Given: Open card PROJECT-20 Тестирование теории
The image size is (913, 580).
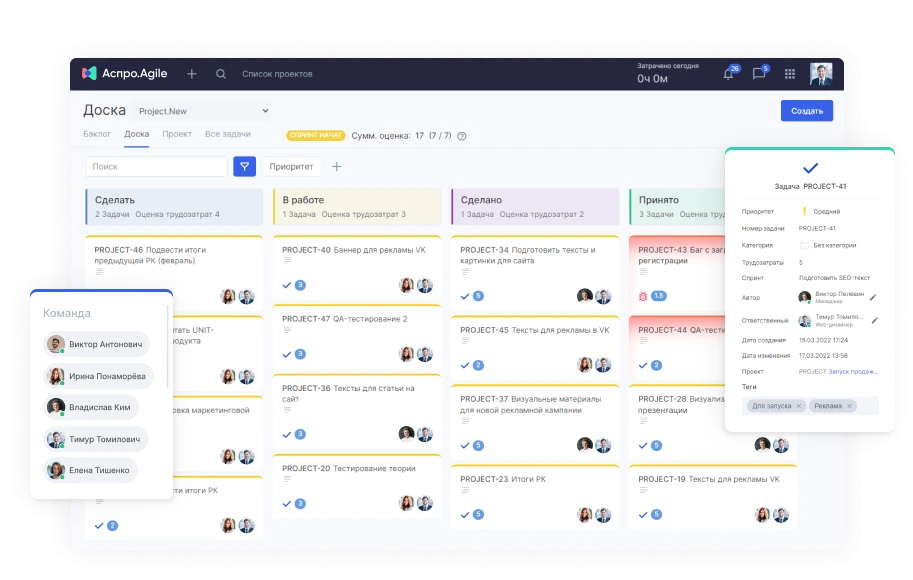Looking at the screenshot, I should [x=357, y=486].
